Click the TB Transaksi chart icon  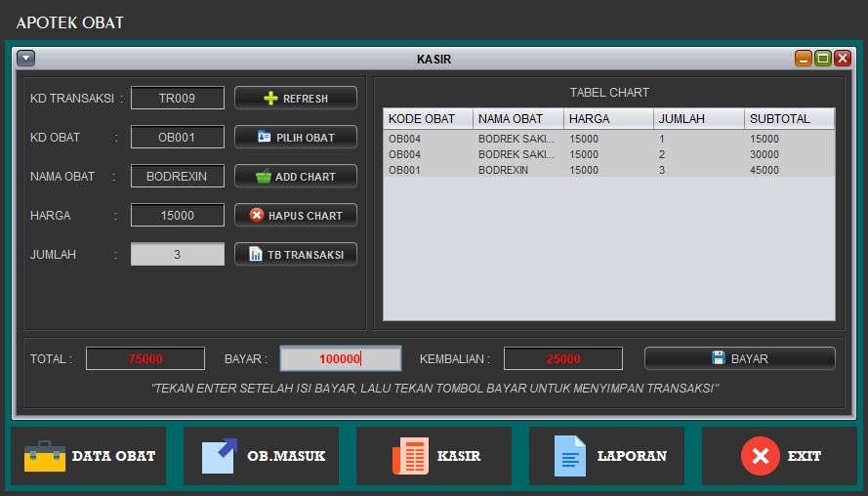click(256, 255)
